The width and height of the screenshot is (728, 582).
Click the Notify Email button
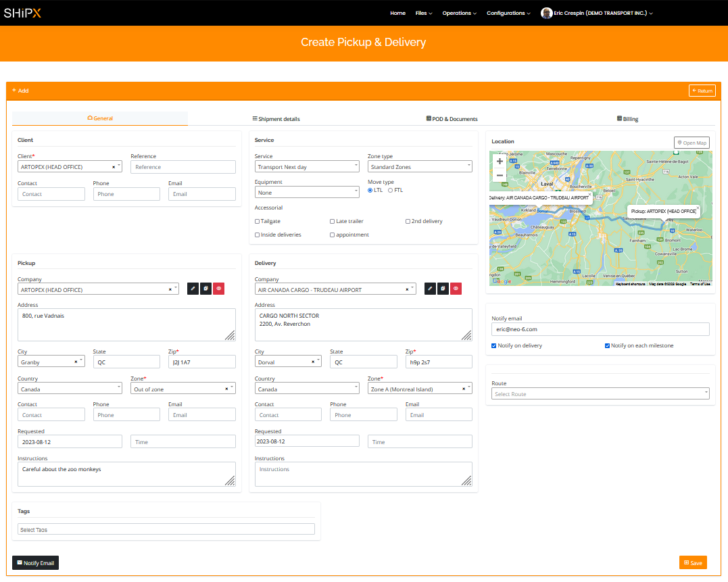pyautogui.click(x=35, y=562)
